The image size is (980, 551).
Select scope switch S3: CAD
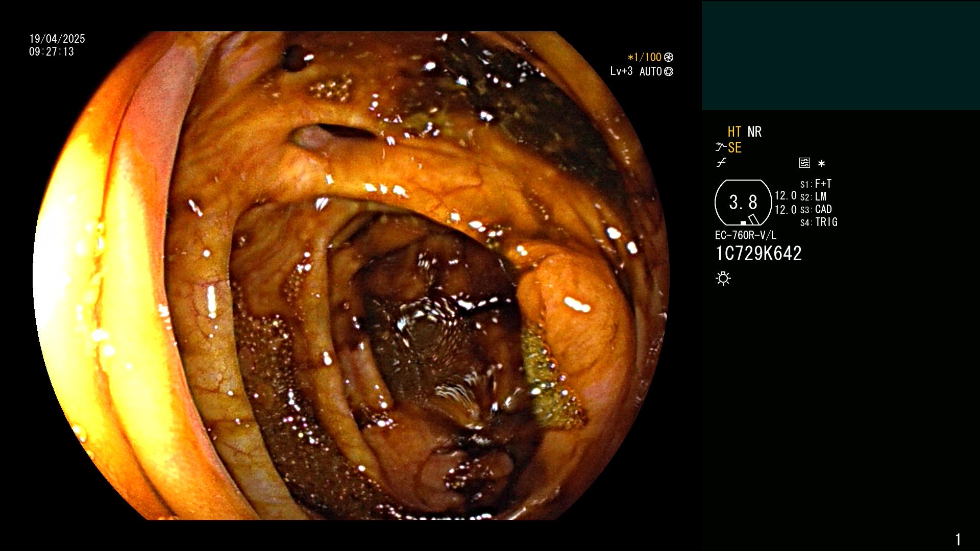click(x=816, y=209)
